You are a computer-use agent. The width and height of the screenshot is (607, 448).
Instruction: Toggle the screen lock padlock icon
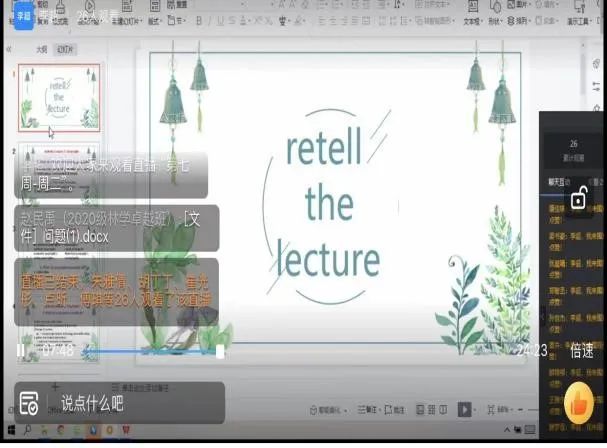pyautogui.click(x=579, y=197)
